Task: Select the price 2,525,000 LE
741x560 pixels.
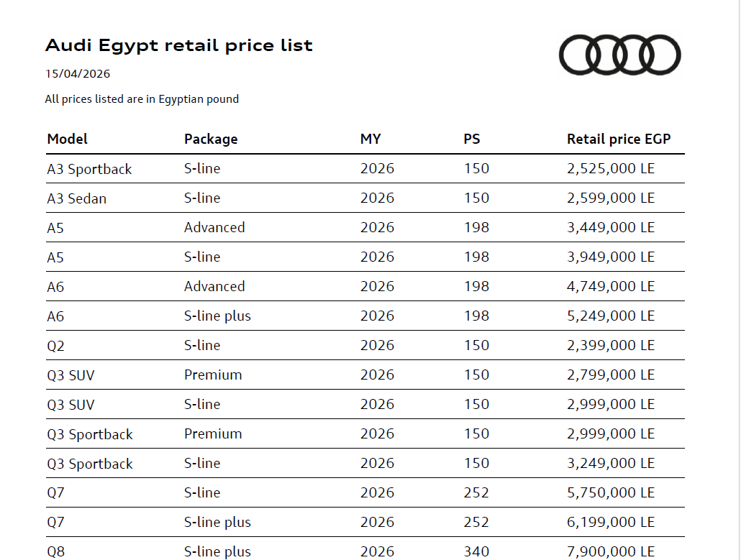Action: coord(611,169)
